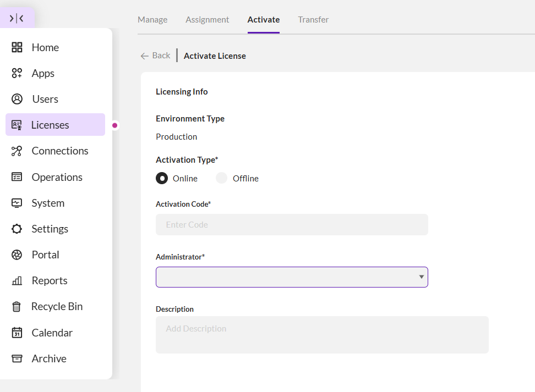This screenshot has height=392, width=535.
Task: Open Recycle Bin section
Action: tap(55, 306)
